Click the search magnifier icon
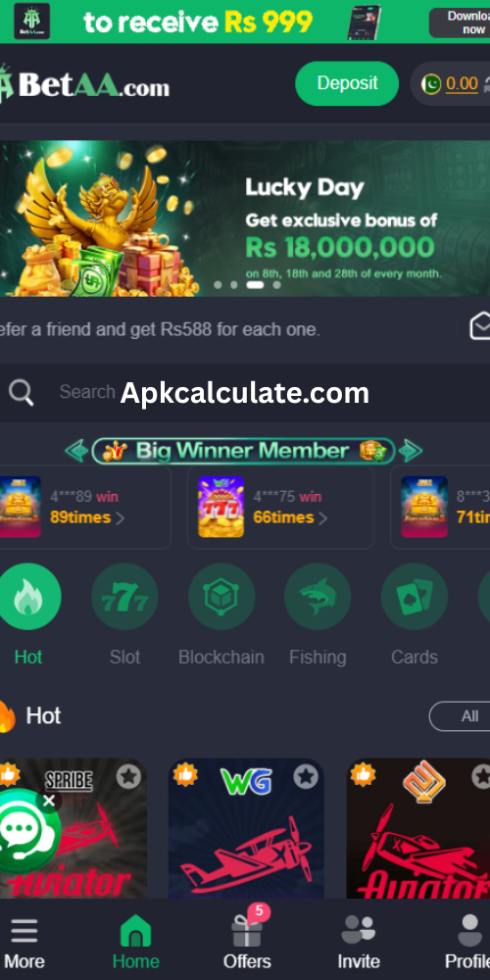The height and width of the screenshot is (980, 490). click(22, 393)
